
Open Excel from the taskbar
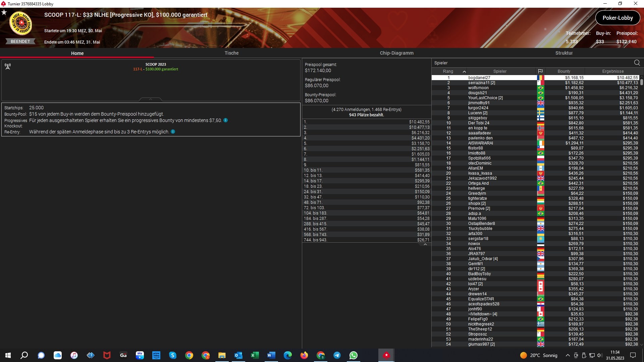click(x=255, y=355)
